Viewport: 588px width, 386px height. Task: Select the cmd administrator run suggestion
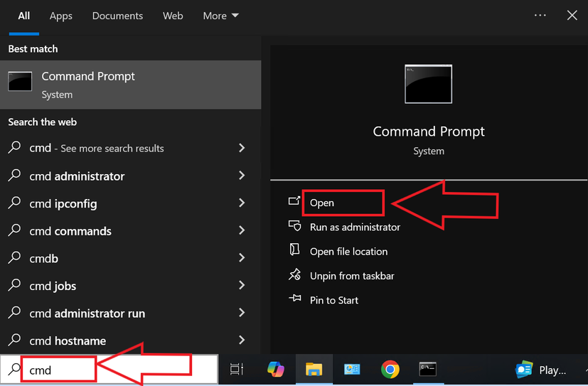click(x=131, y=313)
